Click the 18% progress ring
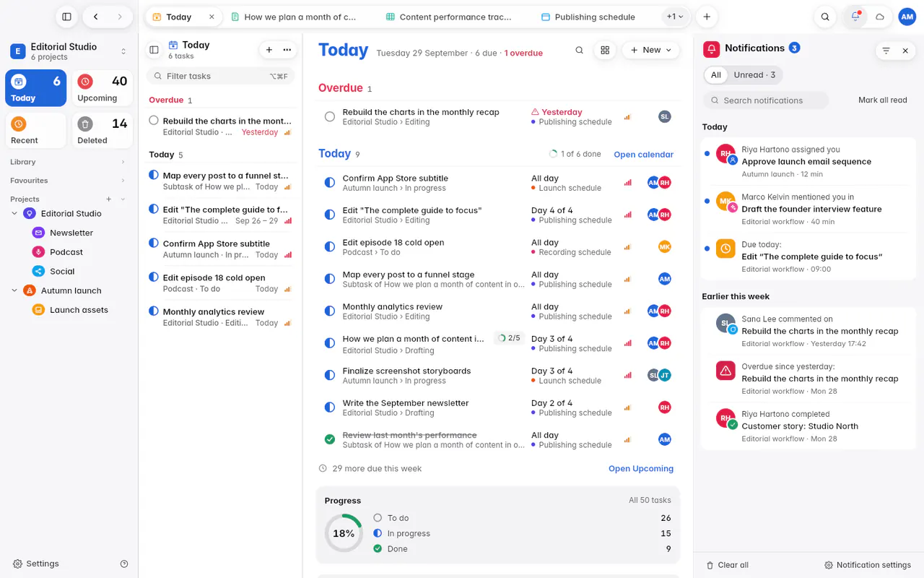Image resolution: width=924 pixels, height=578 pixels. [344, 533]
